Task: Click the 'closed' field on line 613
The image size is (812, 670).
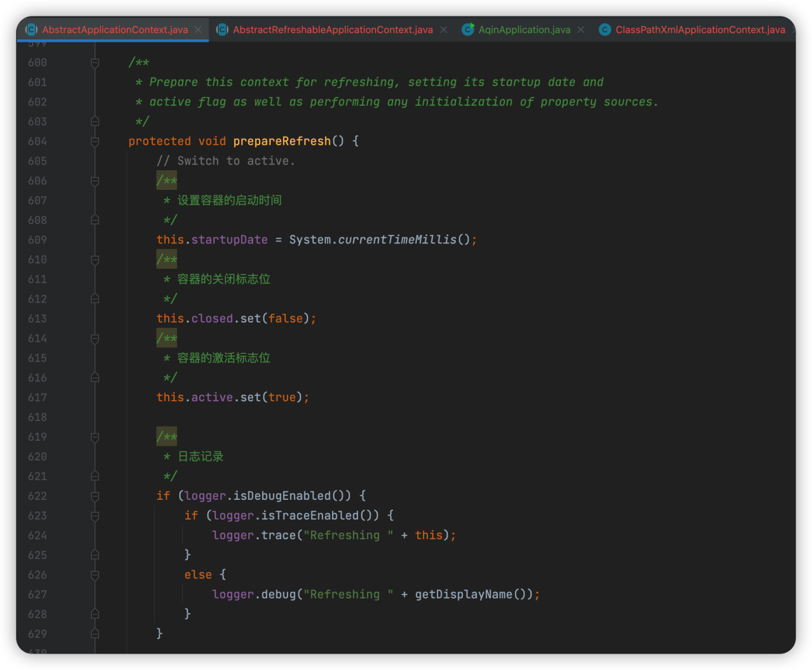Action: [212, 319]
